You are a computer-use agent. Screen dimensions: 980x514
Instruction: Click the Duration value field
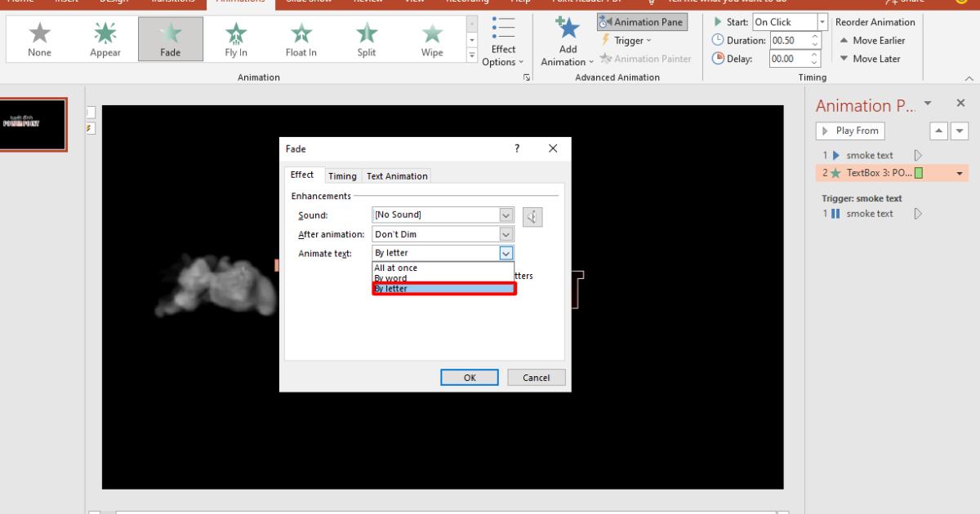point(789,41)
